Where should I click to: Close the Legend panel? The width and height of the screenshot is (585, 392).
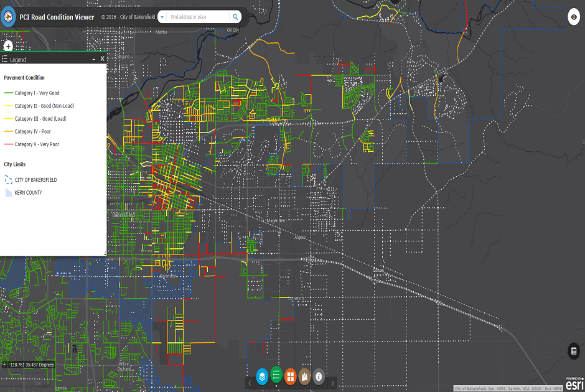tap(102, 58)
